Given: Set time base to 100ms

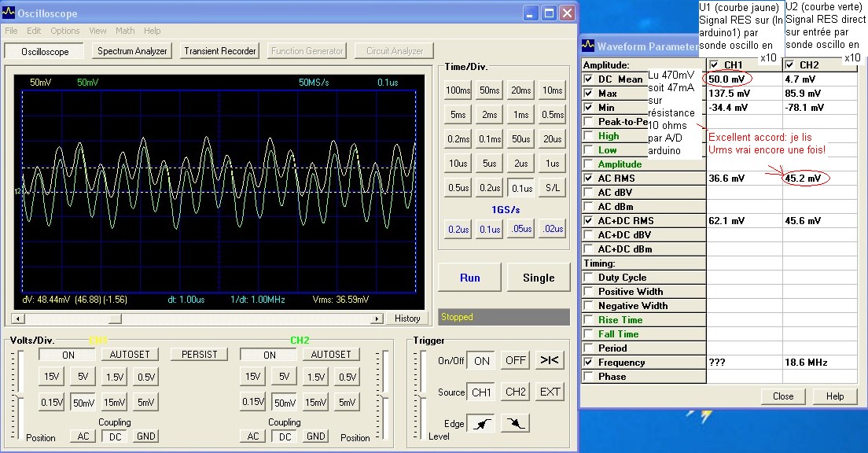Looking at the screenshot, I should coord(458,90).
